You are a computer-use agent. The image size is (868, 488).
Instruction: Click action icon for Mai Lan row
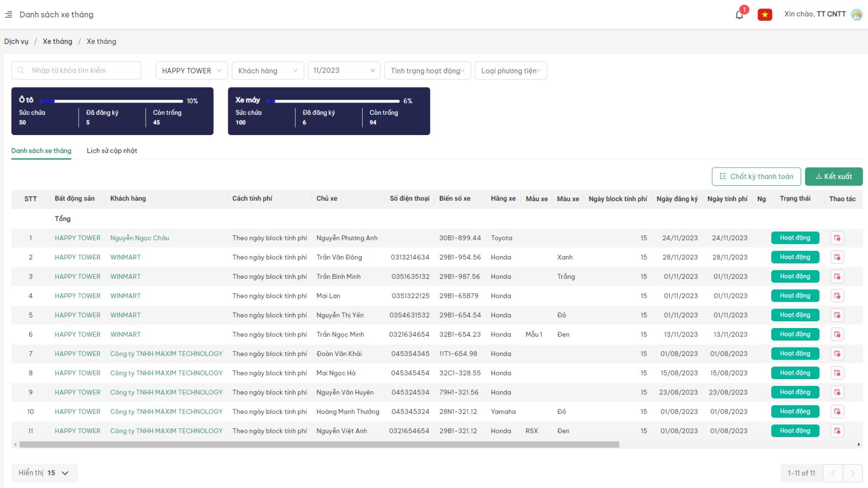[x=837, y=296]
